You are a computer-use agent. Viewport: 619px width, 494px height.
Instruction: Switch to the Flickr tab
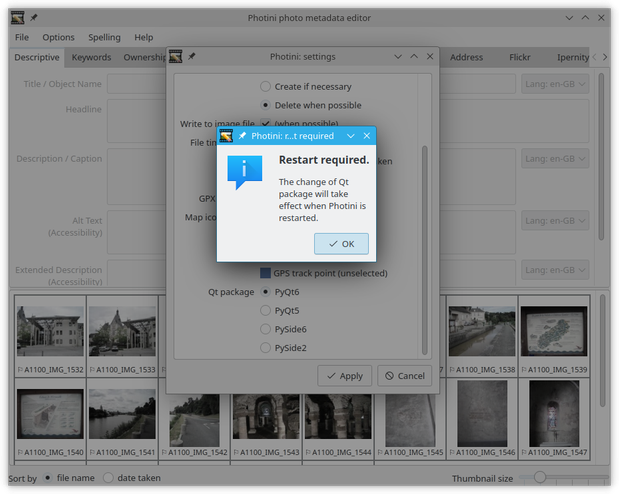click(x=520, y=57)
